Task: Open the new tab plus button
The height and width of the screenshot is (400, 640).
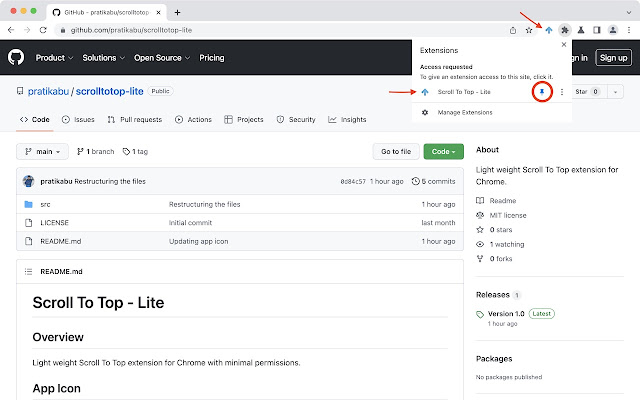Action: (x=177, y=12)
